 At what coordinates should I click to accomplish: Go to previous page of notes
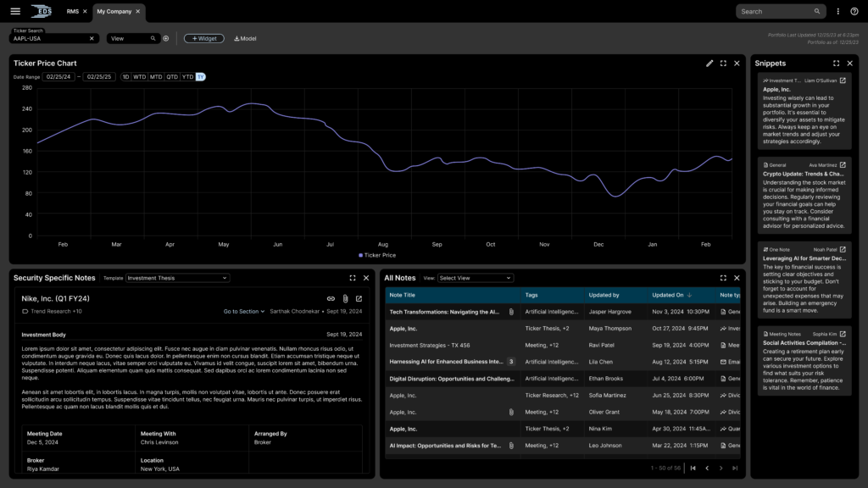point(707,468)
